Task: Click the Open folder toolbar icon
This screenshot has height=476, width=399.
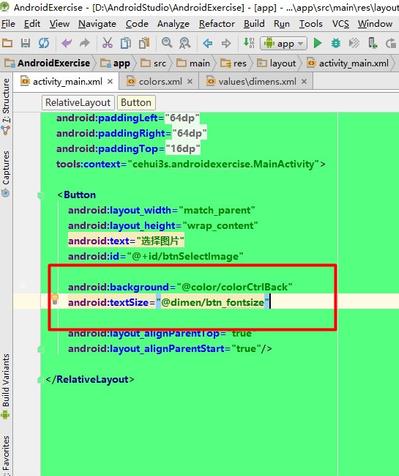Action: (x=7, y=43)
